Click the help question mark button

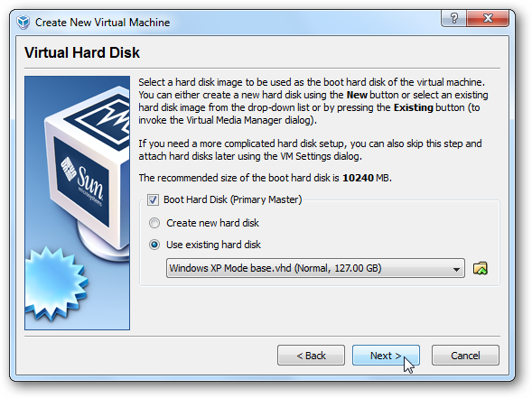tap(454, 18)
